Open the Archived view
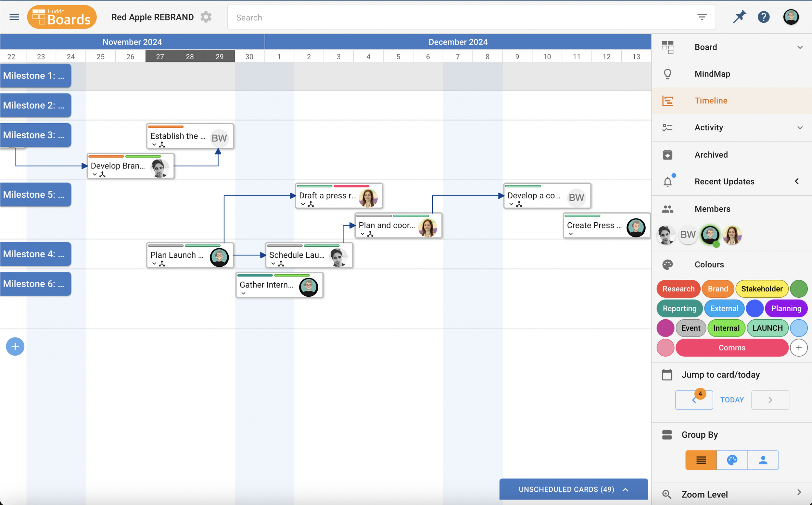Image resolution: width=812 pixels, height=505 pixels. 711,154
